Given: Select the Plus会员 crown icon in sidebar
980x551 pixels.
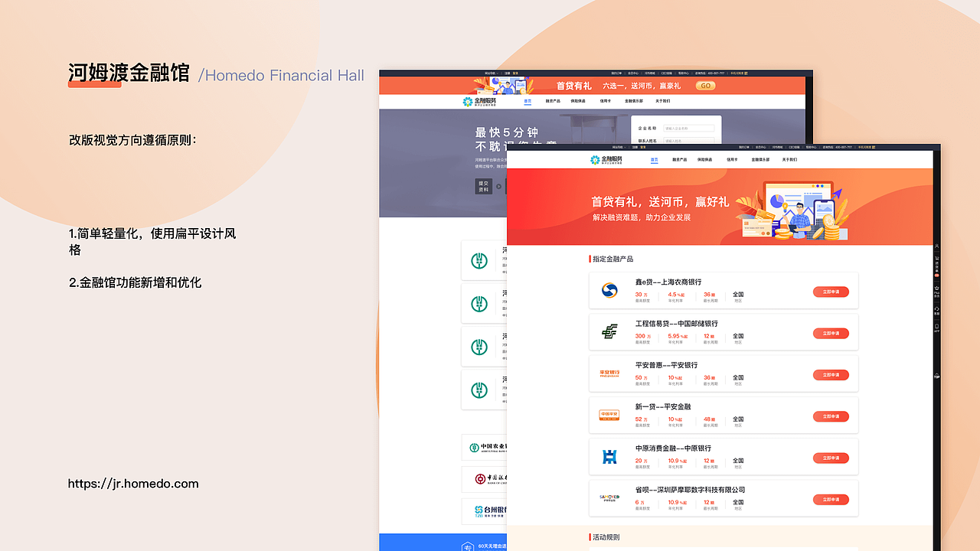Looking at the screenshot, I should coord(936,289).
